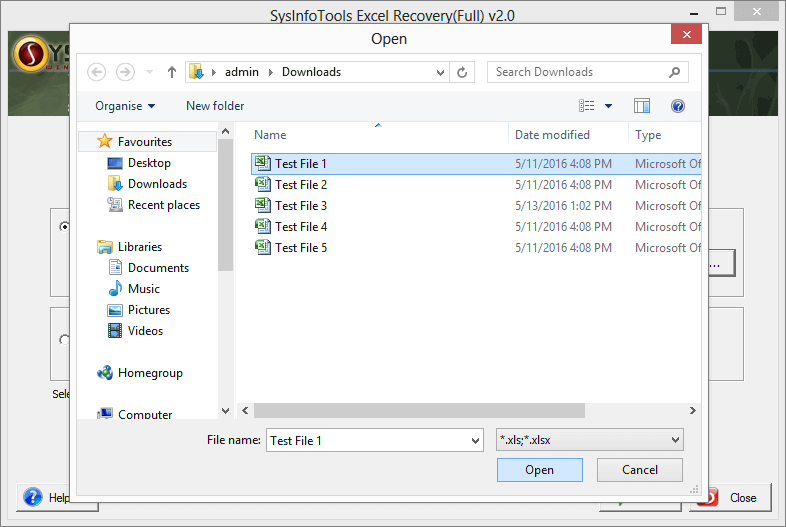Open the Organise menu
The width and height of the screenshot is (786, 527).
pyautogui.click(x=125, y=106)
